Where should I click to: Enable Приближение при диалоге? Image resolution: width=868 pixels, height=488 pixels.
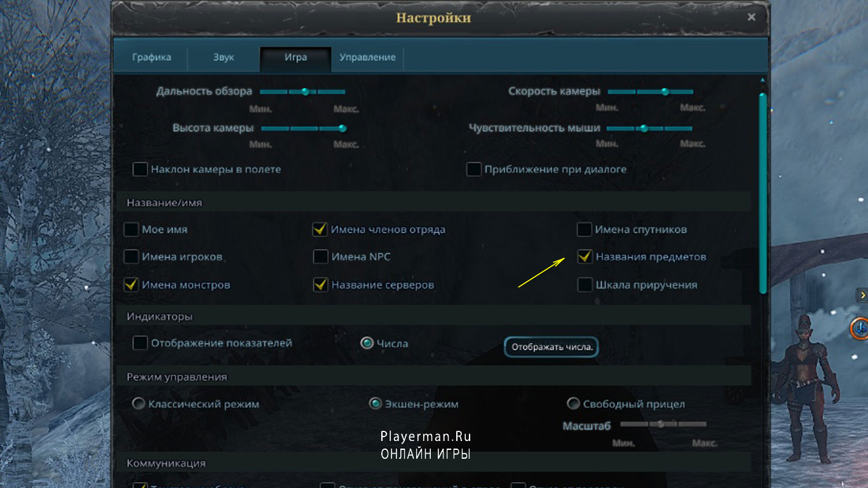click(x=473, y=169)
